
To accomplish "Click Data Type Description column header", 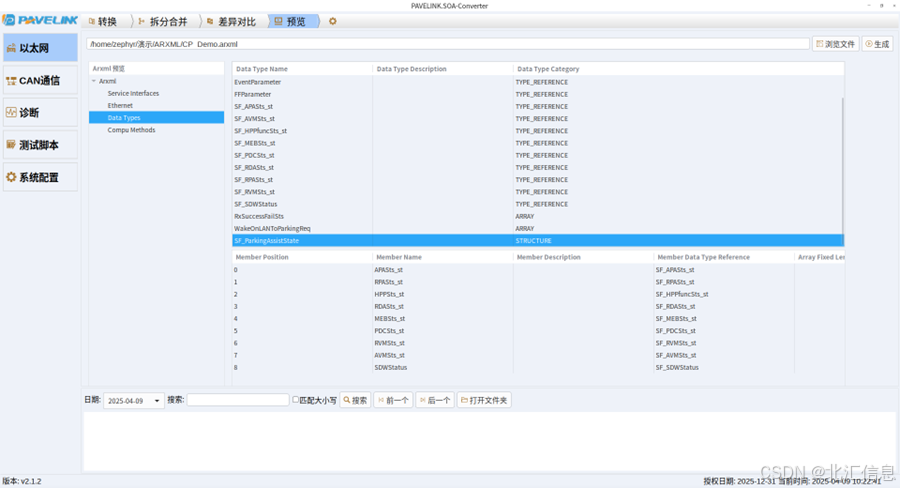I will pos(443,68).
